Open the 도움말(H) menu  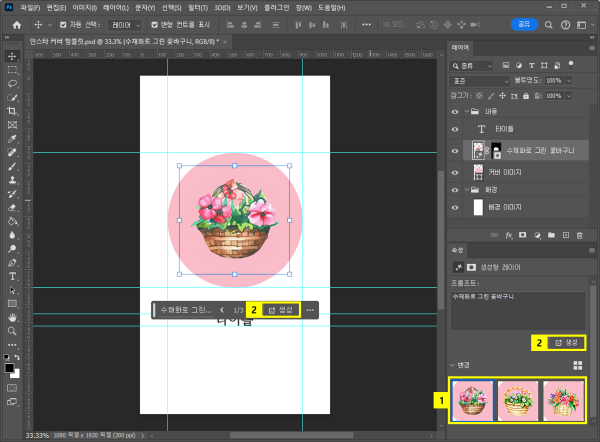[331, 7]
